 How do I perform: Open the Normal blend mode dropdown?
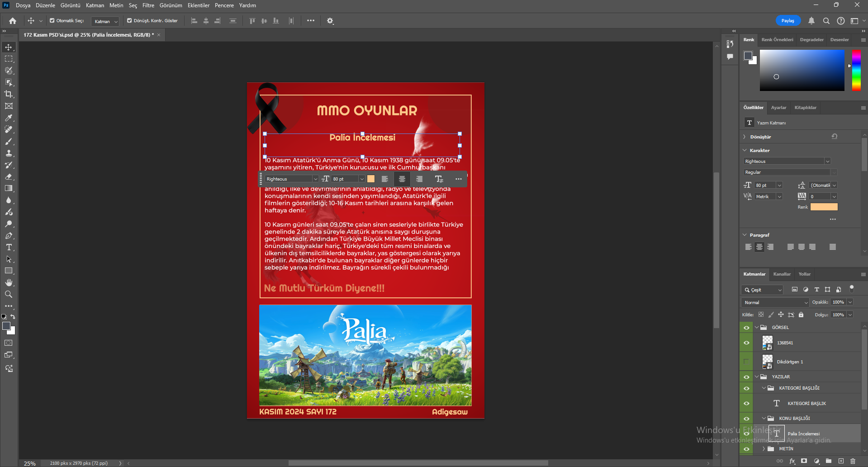[775, 302]
